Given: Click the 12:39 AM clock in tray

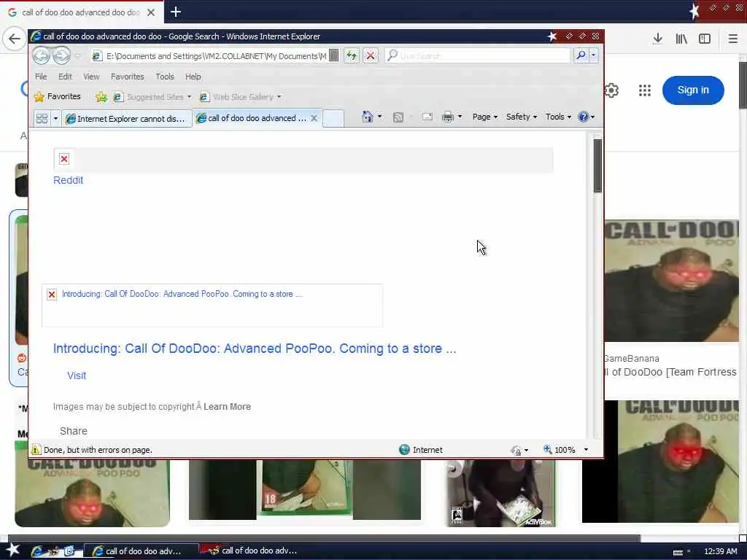Looking at the screenshot, I should tap(720, 551).
